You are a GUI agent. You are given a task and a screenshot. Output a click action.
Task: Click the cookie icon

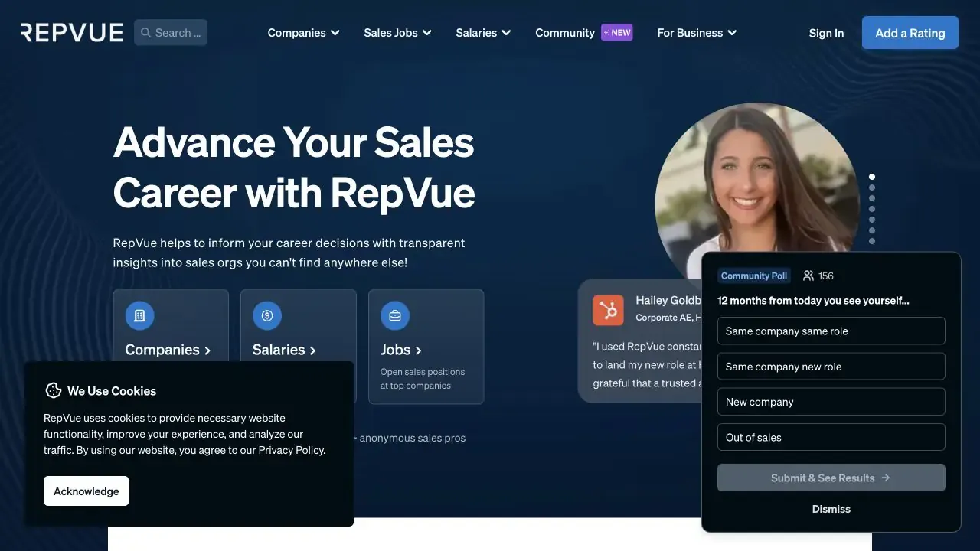point(53,390)
